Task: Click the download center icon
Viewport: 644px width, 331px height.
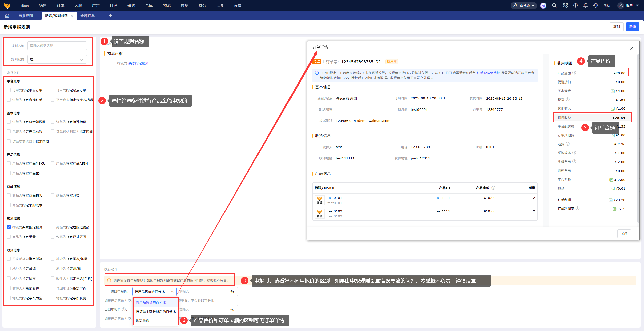Action: point(575,6)
